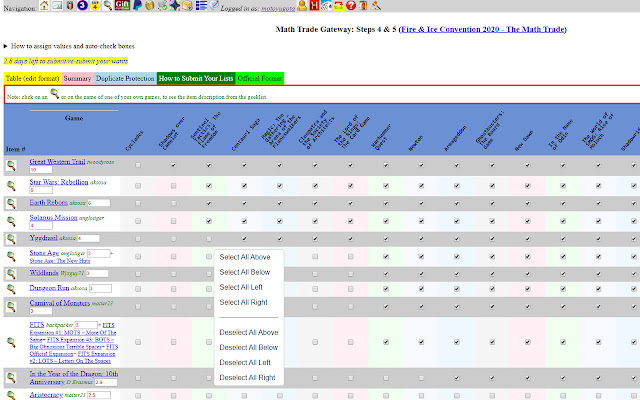Click the logged-in username link
Screen dimensions: 640x400
click(278, 8)
